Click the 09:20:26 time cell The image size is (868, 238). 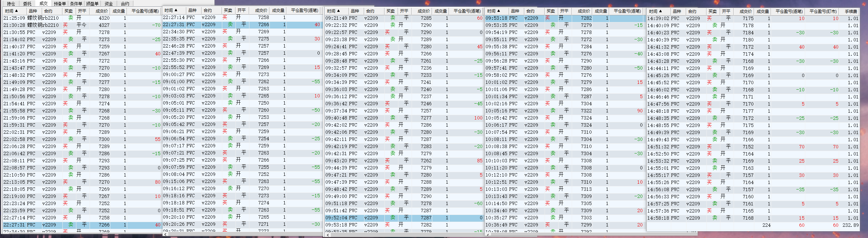[174, 224]
